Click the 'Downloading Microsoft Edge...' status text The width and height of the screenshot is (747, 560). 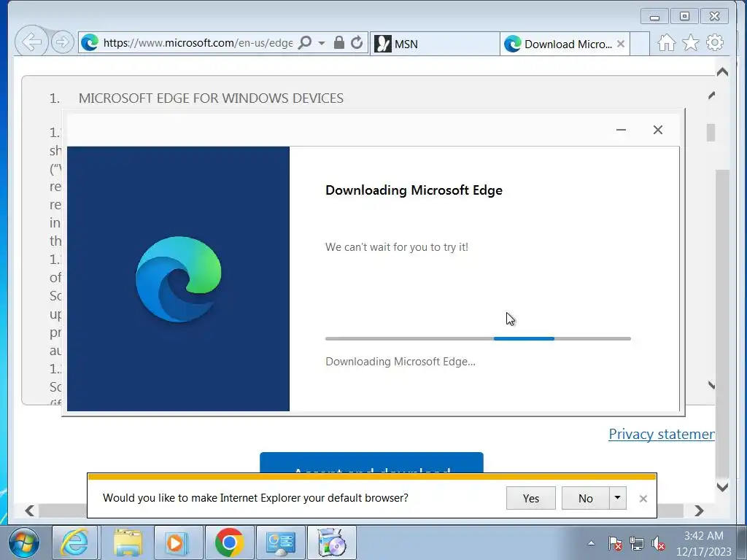pos(400,362)
